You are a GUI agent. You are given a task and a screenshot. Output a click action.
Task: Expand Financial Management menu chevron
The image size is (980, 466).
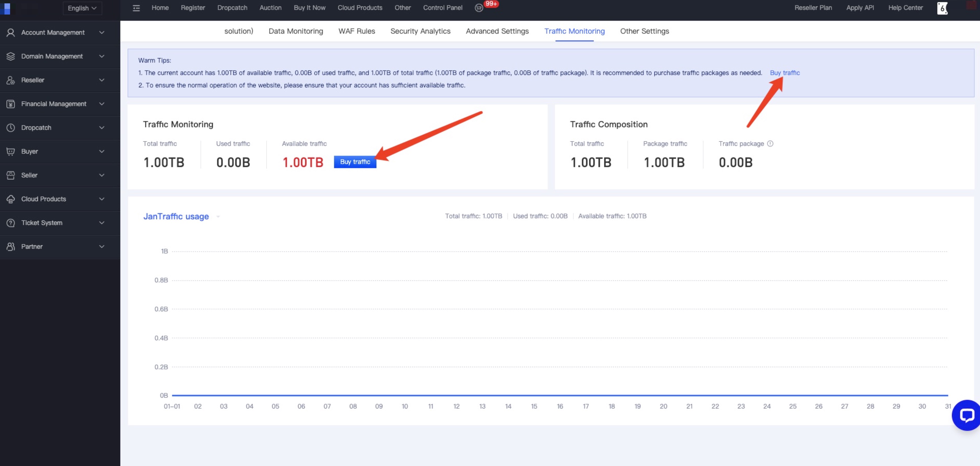101,104
